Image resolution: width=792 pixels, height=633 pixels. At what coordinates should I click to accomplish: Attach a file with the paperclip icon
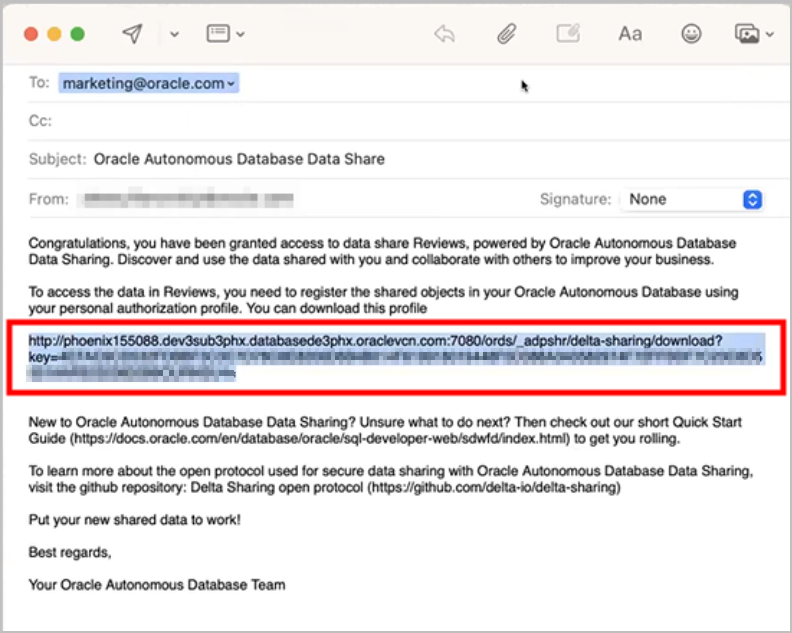click(x=506, y=34)
